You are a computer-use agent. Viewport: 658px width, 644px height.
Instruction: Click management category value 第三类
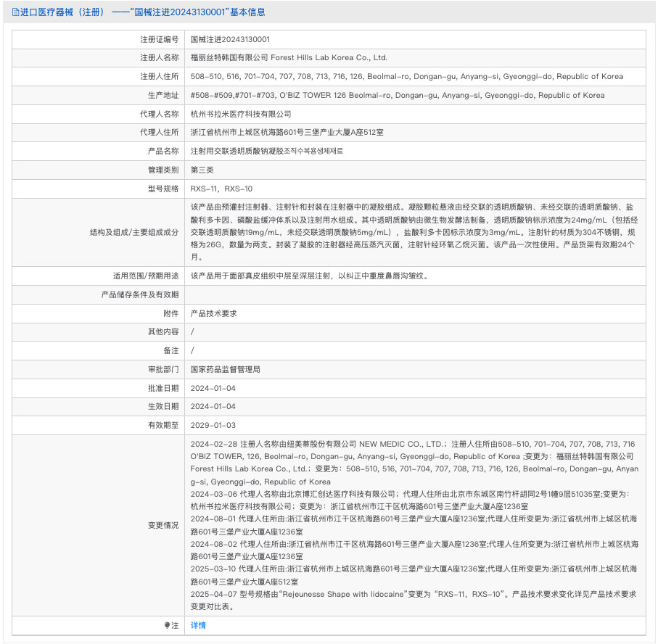pyautogui.click(x=202, y=170)
